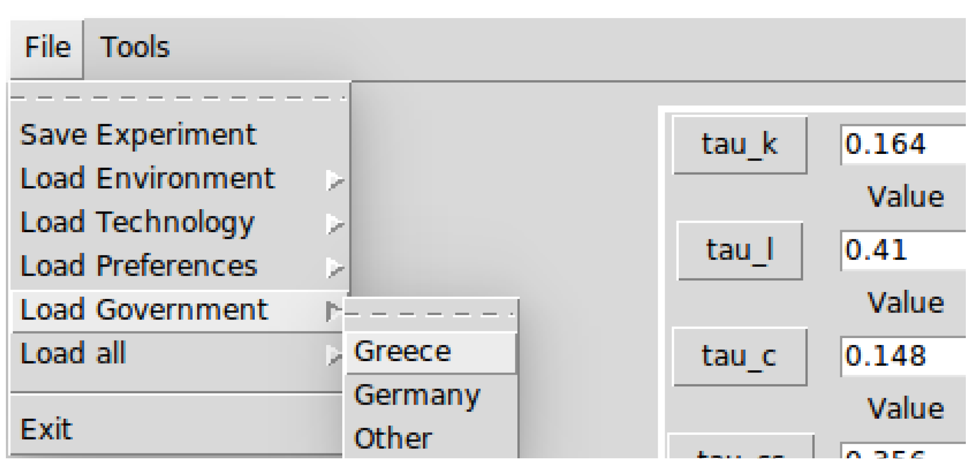The width and height of the screenshot is (980, 471).
Task: Expand the Load Preferences submenu arrow
Action: pos(334,267)
